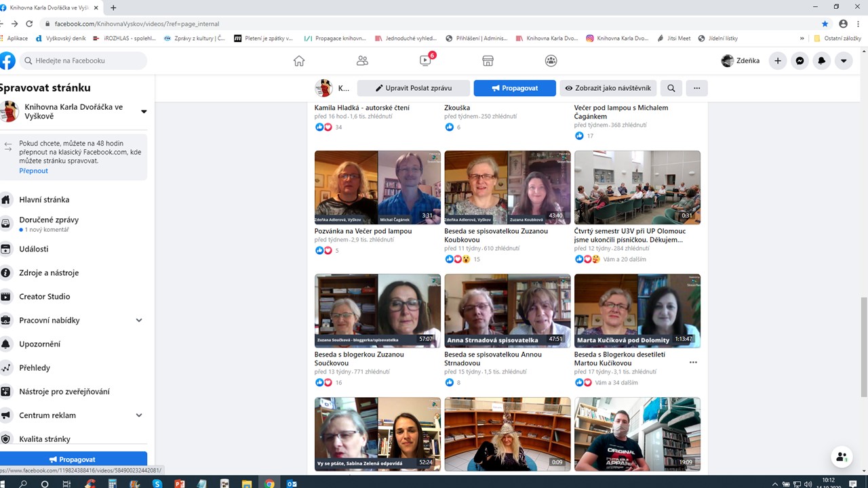This screenshot has height=488, width=868.
Task: Expand bookmarks overflow chevron
Action: [802, 39]
